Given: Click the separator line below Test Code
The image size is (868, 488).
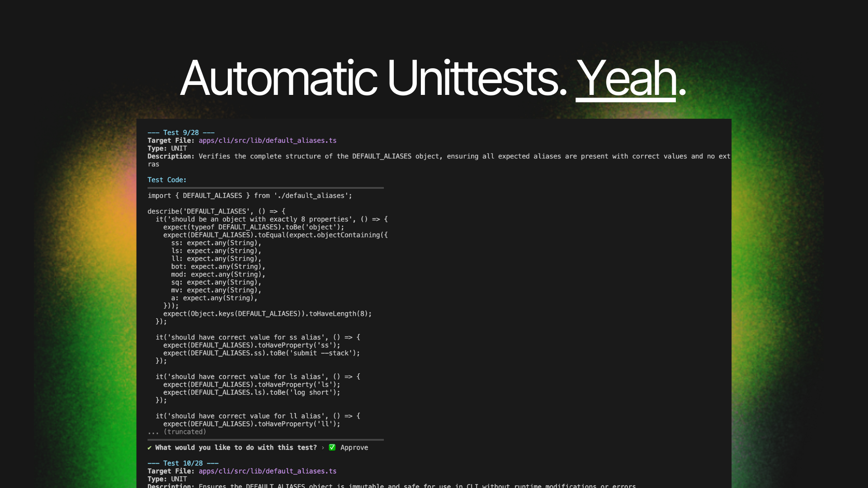Looking at the screenshot, I should (265, 188).
